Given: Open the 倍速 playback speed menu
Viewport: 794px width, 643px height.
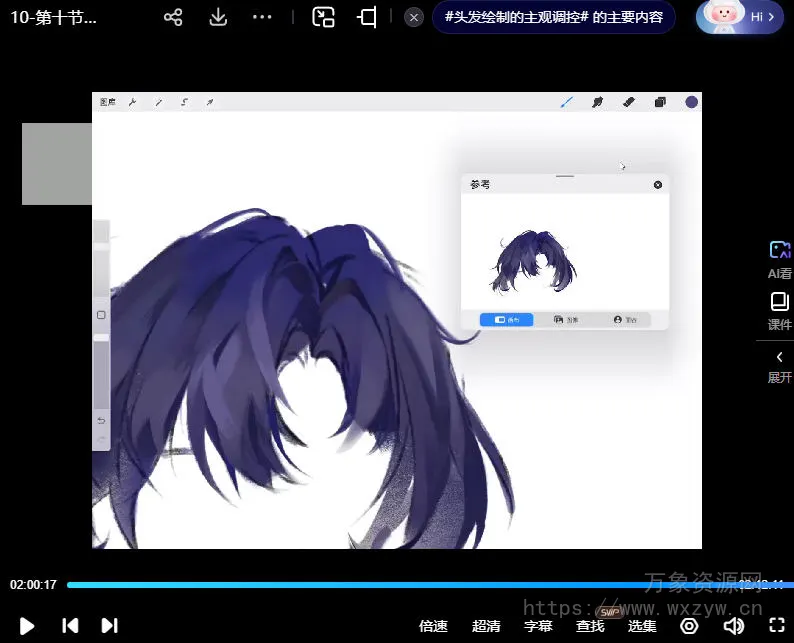Looking at the screenshot, I should pos(433,626).
